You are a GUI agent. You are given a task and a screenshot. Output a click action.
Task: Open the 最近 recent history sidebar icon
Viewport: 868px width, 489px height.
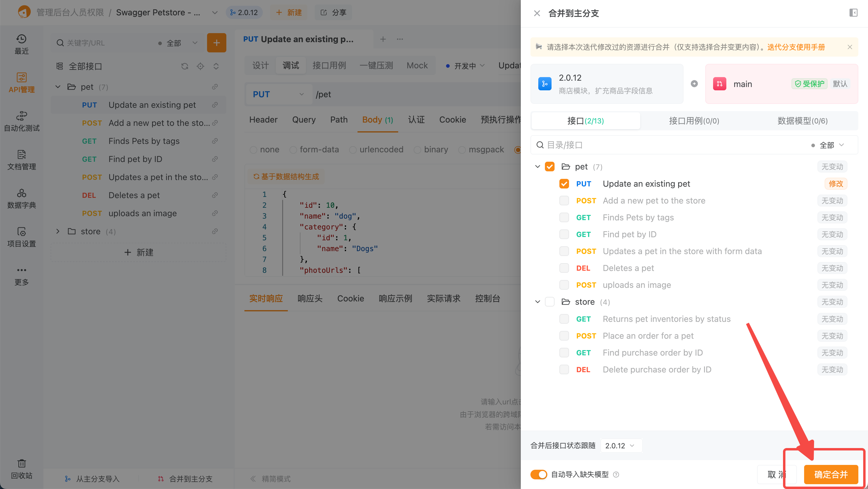[x=22, y=44]
